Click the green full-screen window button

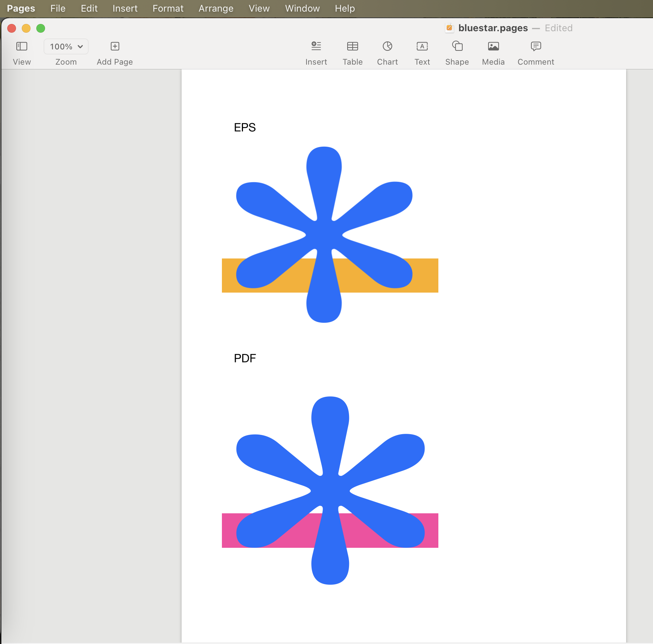point(41,28)
